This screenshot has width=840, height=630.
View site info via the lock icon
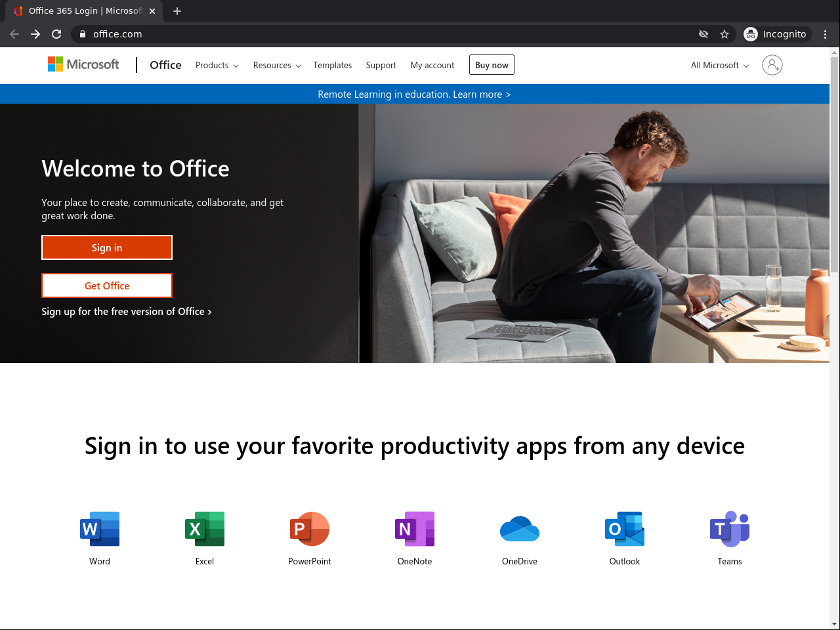pyautogui.click(x=83, y=34)
